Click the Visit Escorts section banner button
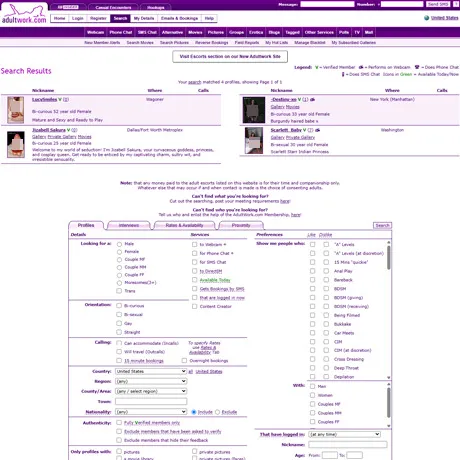The width and height of the screenshot is (460, 460). click(230, 56)
